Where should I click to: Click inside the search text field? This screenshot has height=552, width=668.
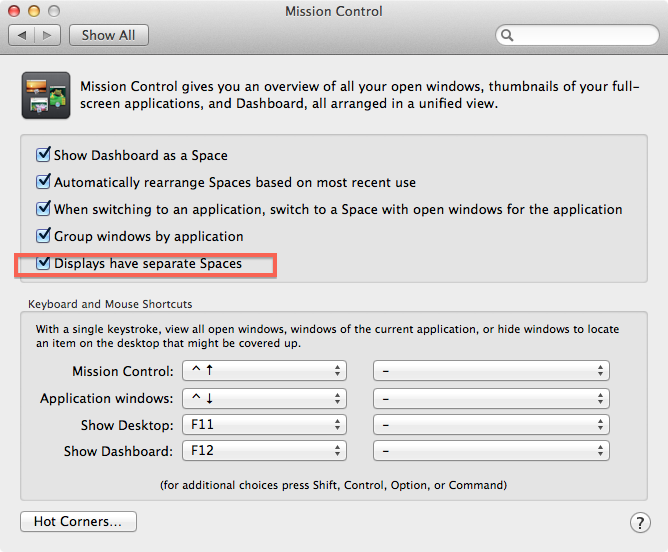coord(577,35)
